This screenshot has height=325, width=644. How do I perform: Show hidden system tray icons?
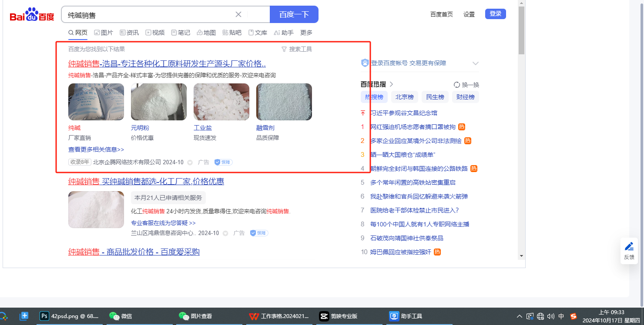click(520, 316)
